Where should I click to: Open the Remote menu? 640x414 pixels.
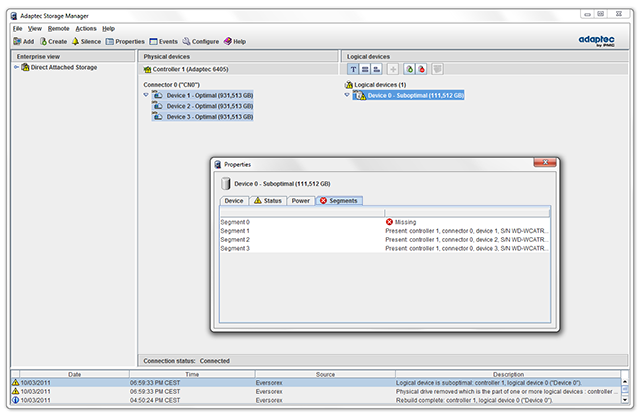(x=58, y=29)
